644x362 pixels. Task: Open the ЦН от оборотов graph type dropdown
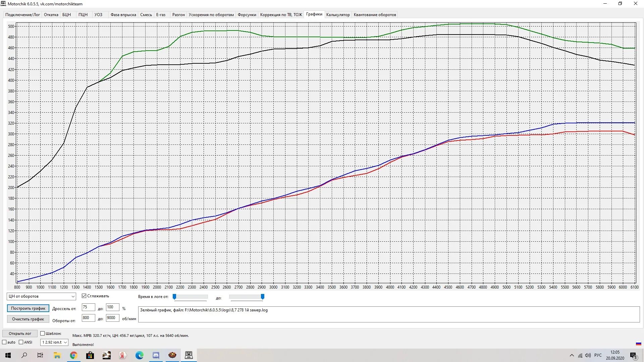41,296
